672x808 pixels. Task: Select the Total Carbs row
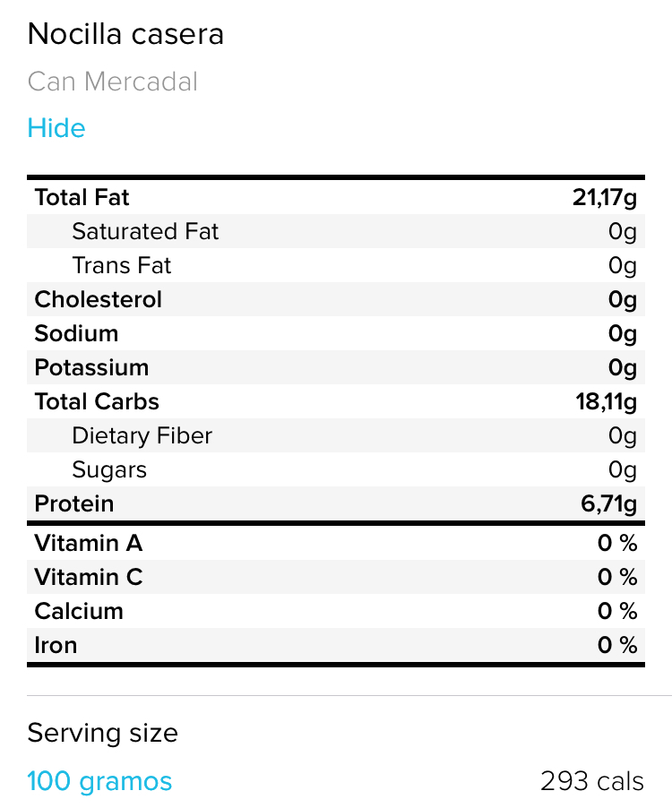335,401
